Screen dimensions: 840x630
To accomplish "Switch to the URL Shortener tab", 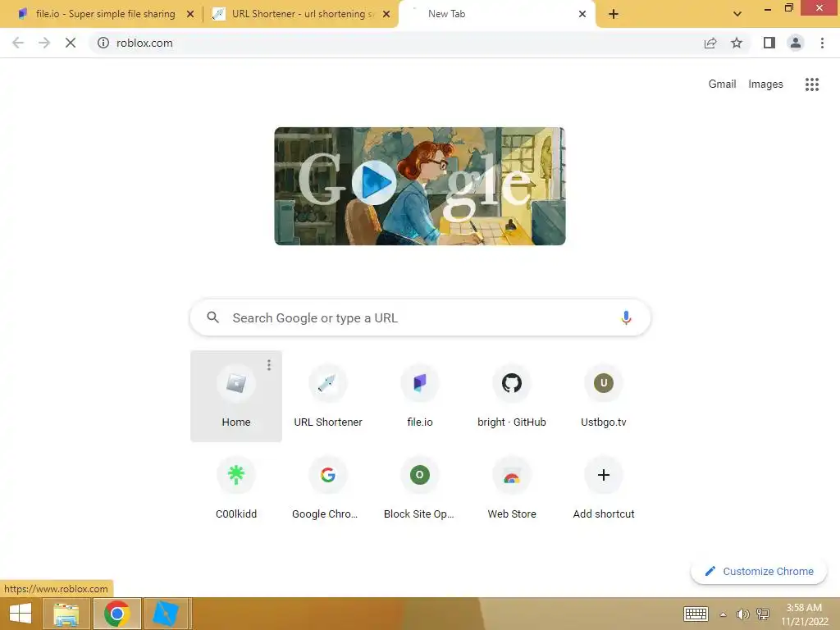I will pos(300,14).
